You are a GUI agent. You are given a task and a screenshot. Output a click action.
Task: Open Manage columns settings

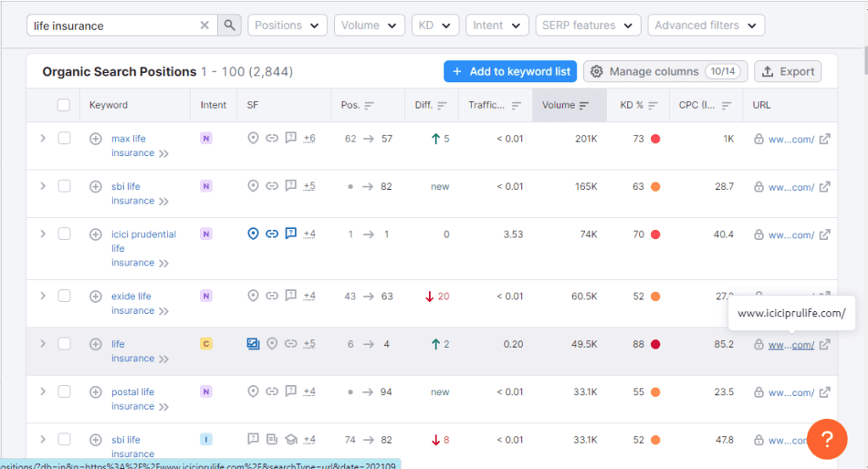[665, 71]
